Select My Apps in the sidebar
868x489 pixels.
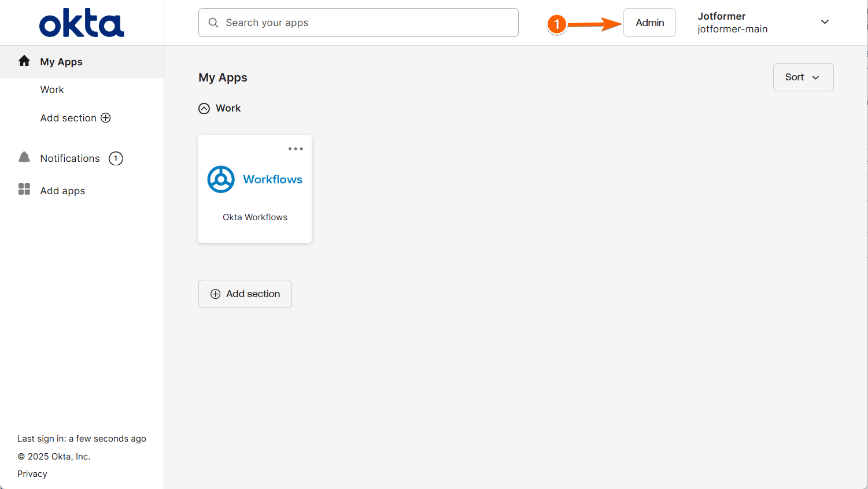click(61, 62)
